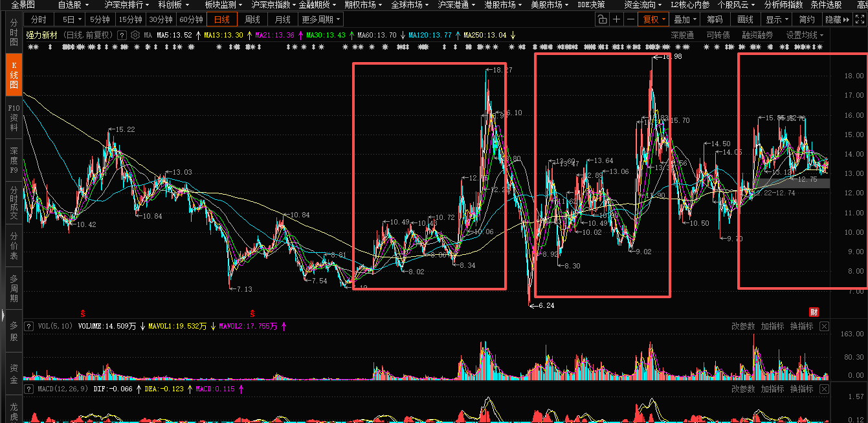Open 多周期 in the sidebar
868x423 pixels.
(14, 288)
